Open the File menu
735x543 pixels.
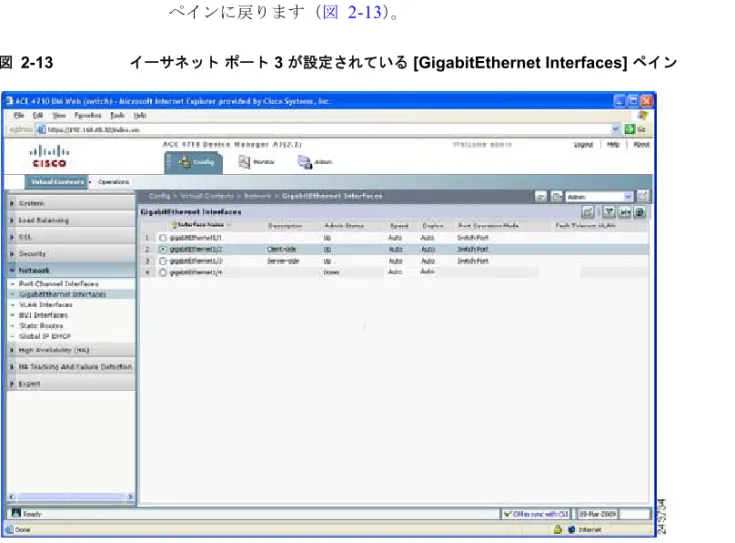[x=19, y=115]
